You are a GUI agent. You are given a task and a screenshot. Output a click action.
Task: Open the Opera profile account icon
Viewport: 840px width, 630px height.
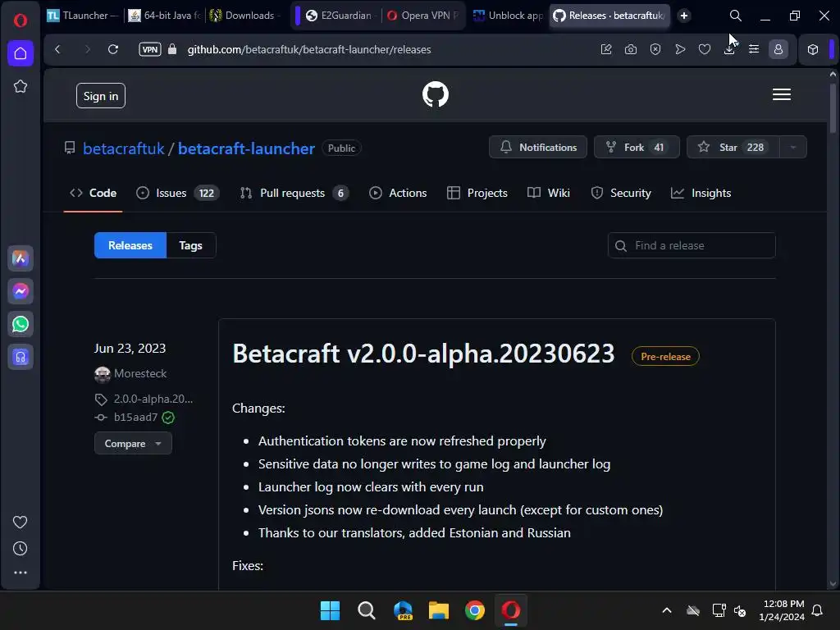tap(778, 49)
